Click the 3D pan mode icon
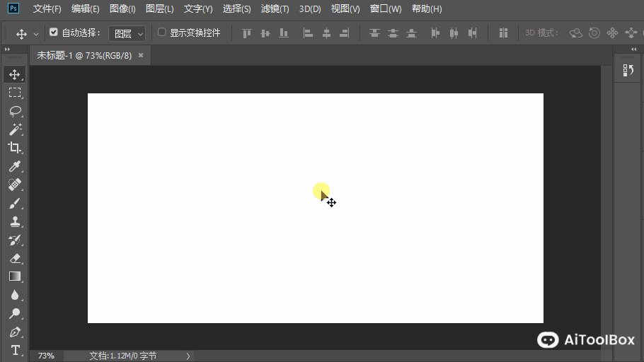Screen dimensions: 644x362 pyautogui.click(x=612, y=33)
